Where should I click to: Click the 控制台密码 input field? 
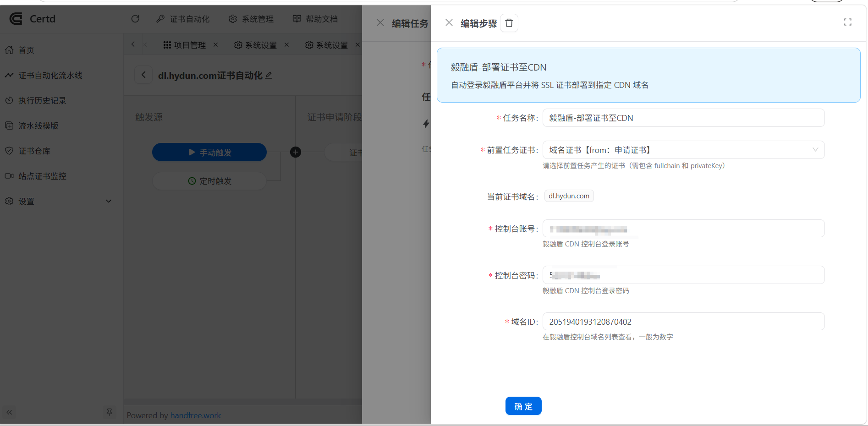683,275
